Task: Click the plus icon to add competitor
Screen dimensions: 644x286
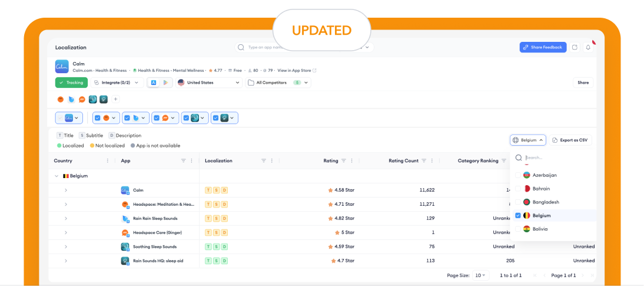Action: (115, 99)
